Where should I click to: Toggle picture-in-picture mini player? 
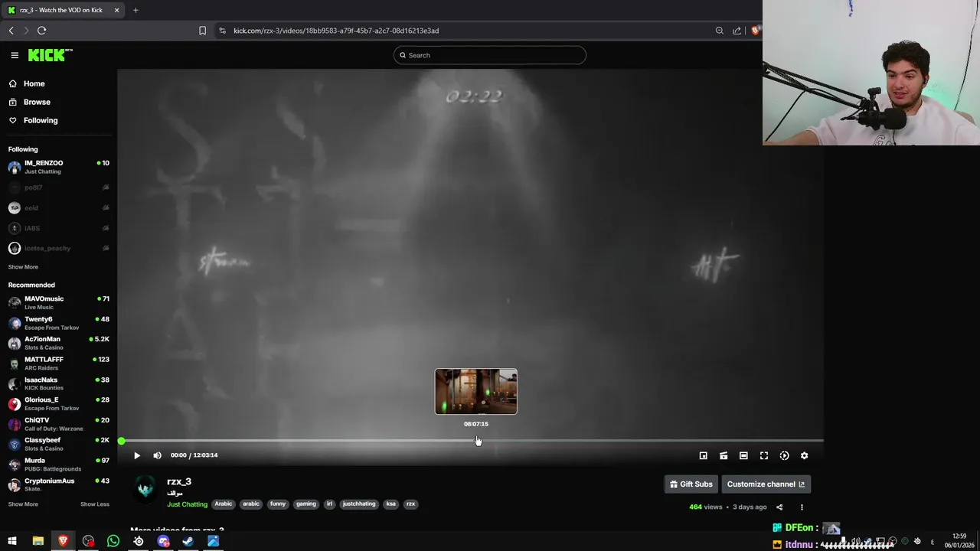[x=703, y=455]
